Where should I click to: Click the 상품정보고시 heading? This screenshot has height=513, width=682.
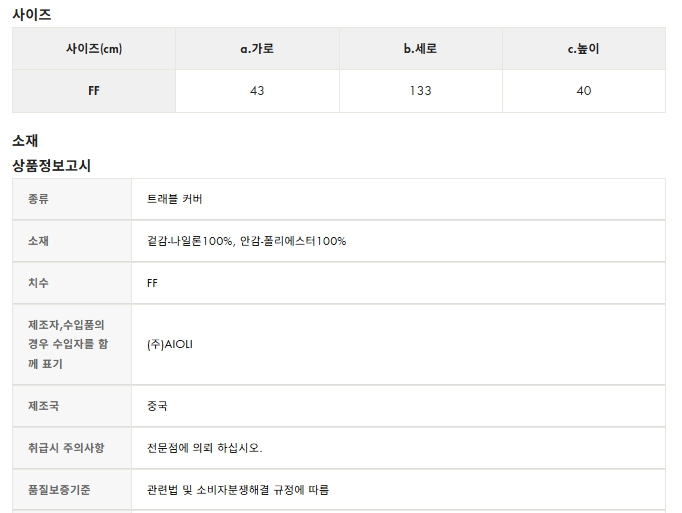[x=51, y=165]
